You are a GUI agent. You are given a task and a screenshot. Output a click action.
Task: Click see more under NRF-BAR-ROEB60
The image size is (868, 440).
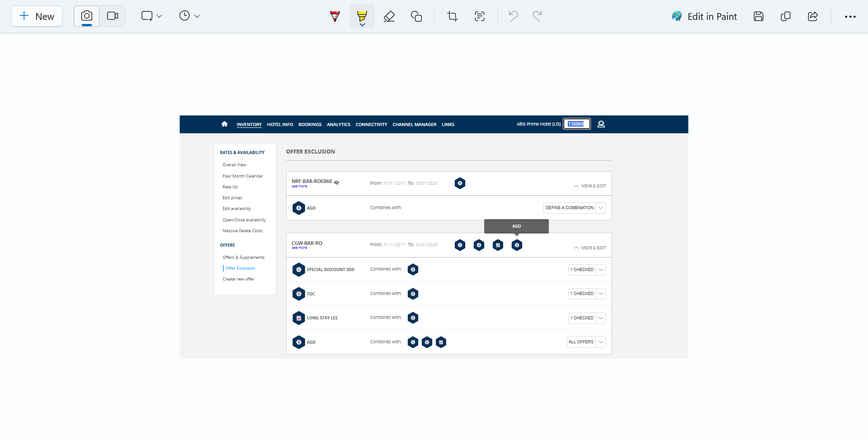click(x=299, y=186)
